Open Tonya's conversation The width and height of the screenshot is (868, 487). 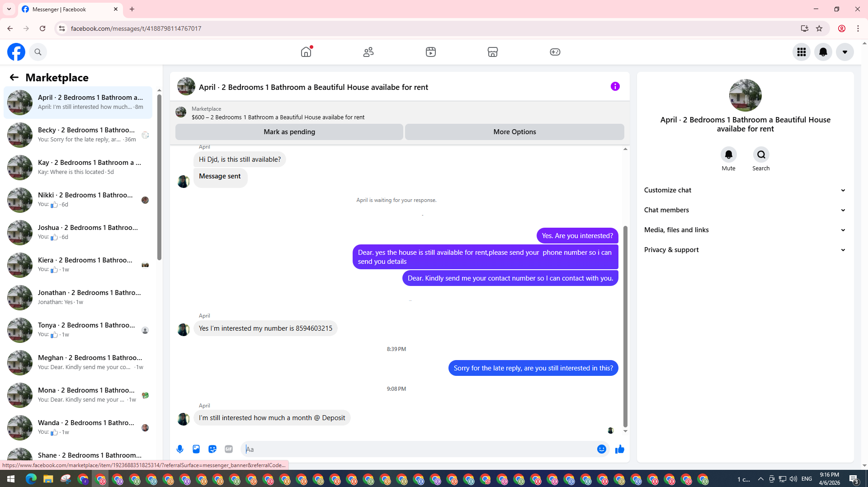[x=78, y=330]
